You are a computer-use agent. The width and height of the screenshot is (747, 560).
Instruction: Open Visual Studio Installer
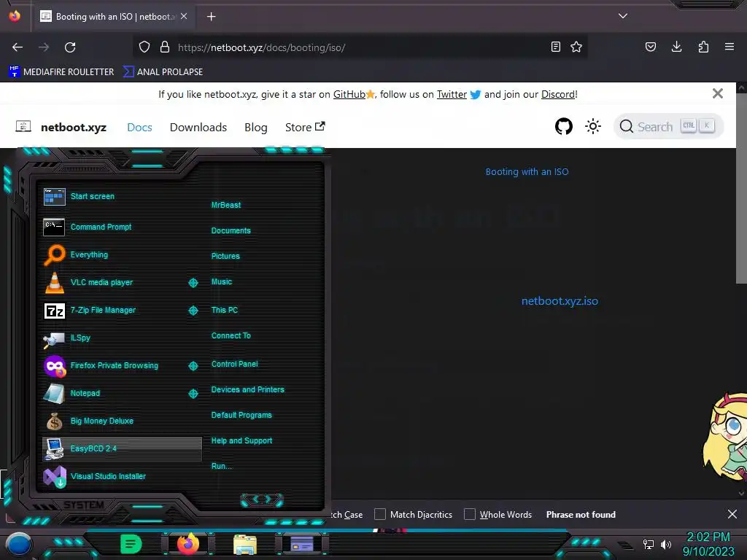click(x=122, y=476)
